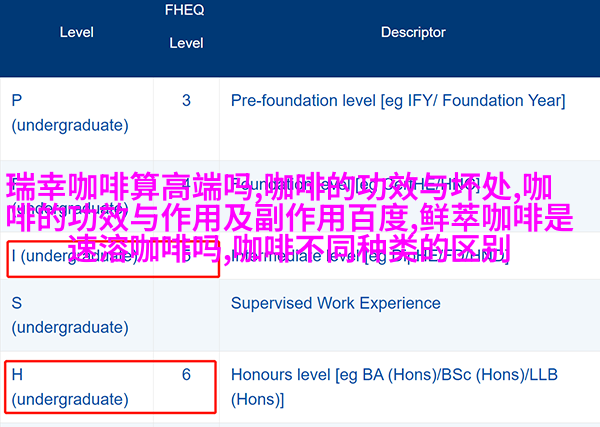Click FHEQ level 6 cell
Image resolution: width=600 pixels, height=427 pixels.
point(186,375)
